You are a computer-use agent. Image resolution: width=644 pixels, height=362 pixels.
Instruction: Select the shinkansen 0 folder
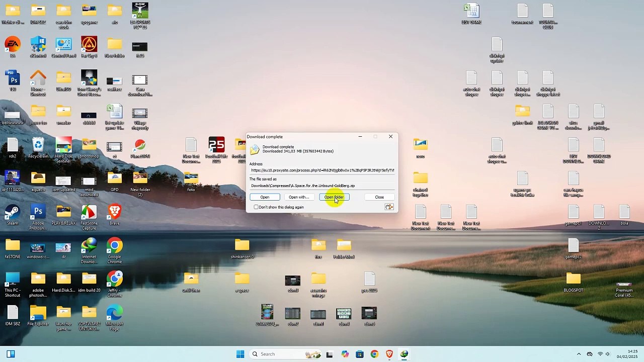pyautogui.click(x=242, y=248)
